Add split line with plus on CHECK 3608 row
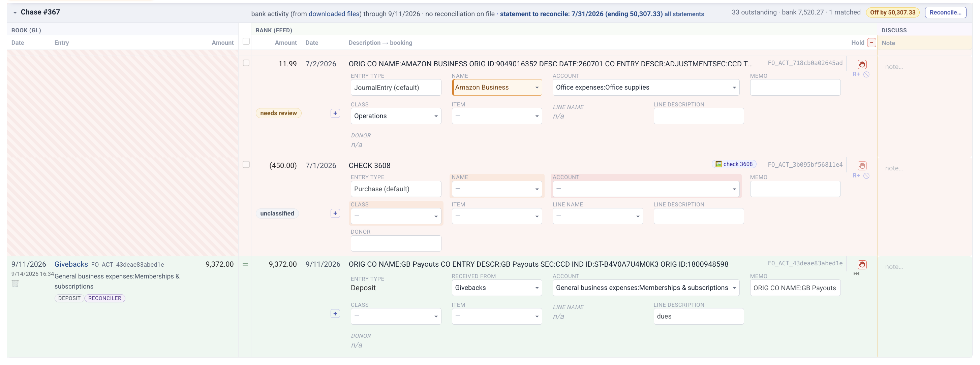 pos(335,213)
